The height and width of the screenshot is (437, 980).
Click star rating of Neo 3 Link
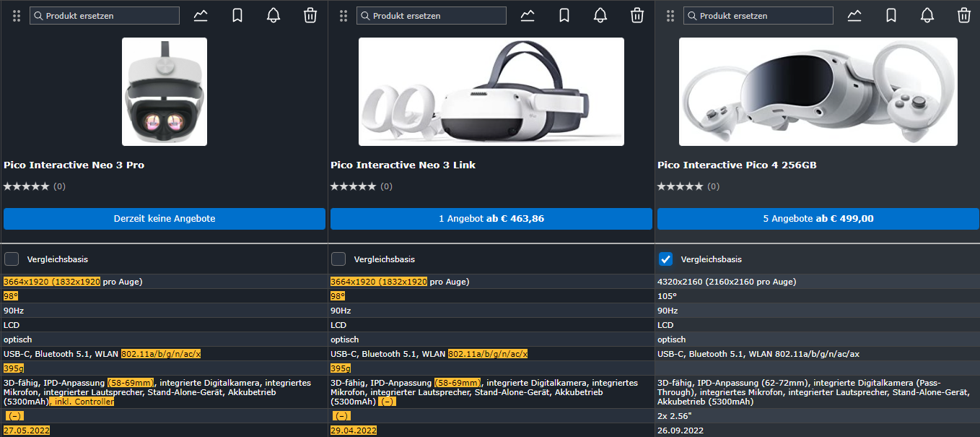point(354,186)
